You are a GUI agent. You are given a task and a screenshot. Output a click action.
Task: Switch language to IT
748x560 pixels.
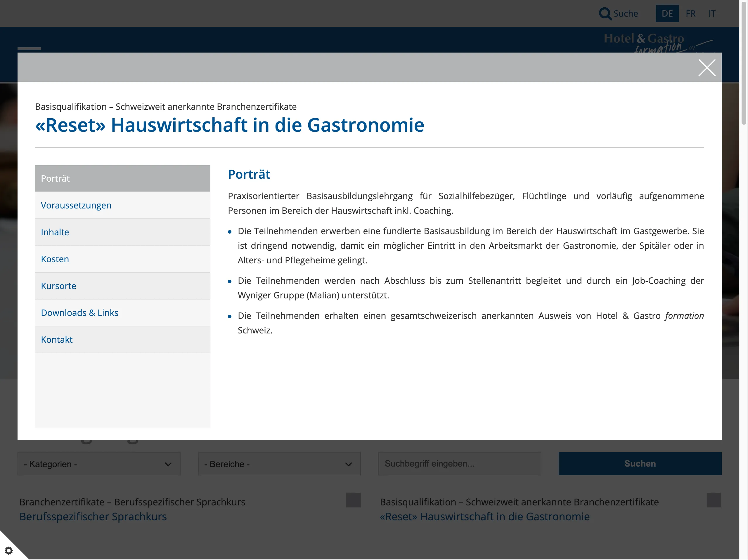(x=712, y=13)
